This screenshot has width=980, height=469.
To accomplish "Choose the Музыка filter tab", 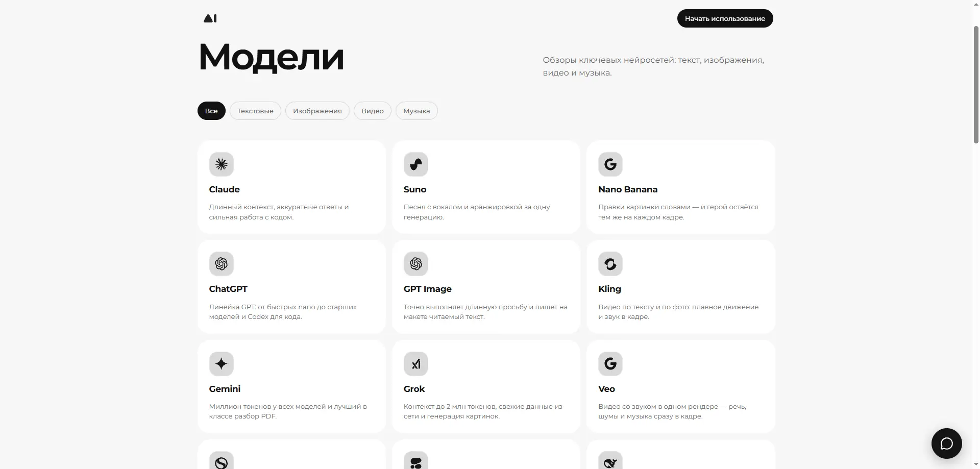I will (416, 111).
